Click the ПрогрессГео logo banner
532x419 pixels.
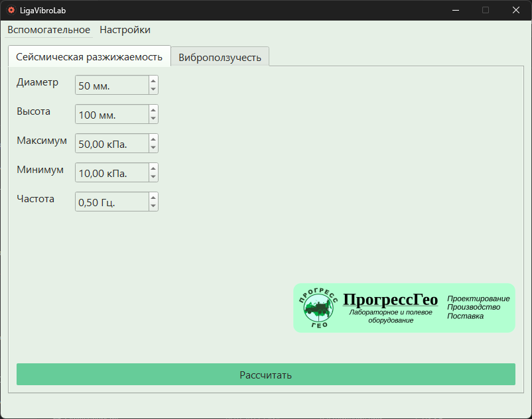[x=404, y=308]
